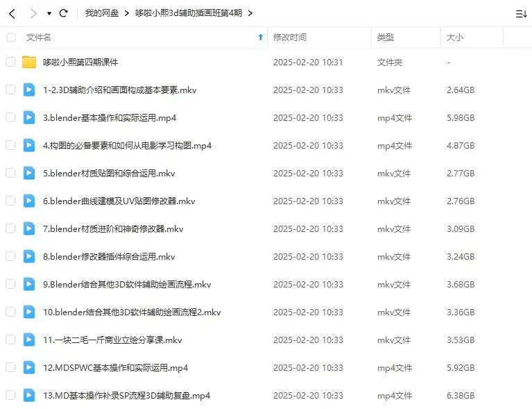Viewport: 532px width, 409px height.
Task: Open 我的网盘 breadcrumb
Action: (101, 13)
